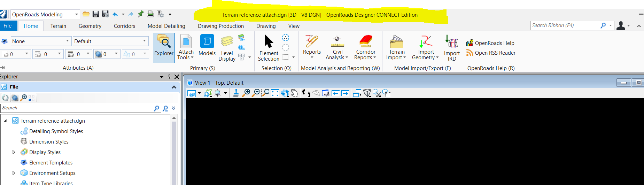The image size is (644, 185).
Task: Click Refresh in the Explorer toolbar
Action: [x=5, y=98]
